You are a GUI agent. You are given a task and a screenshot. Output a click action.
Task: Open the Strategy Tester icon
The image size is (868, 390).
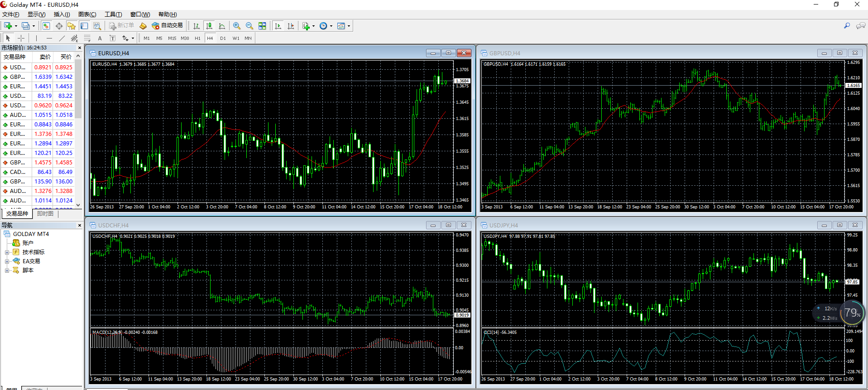coord(97,26)
